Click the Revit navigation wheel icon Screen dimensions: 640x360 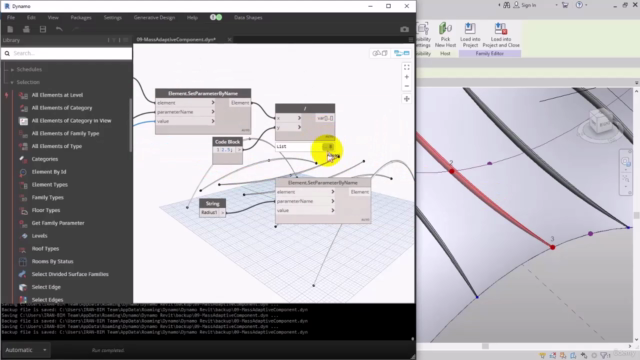pyautogui.click(x=625, y=162)
